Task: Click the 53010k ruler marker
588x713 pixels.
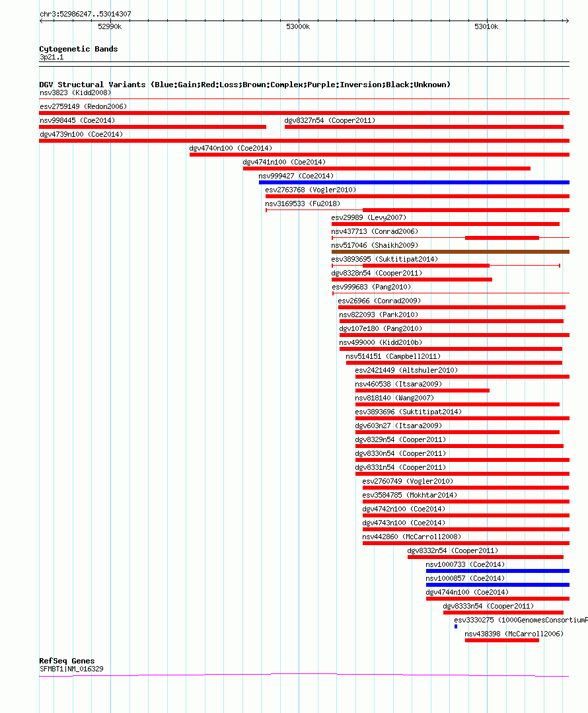Action: coord(487,27)
